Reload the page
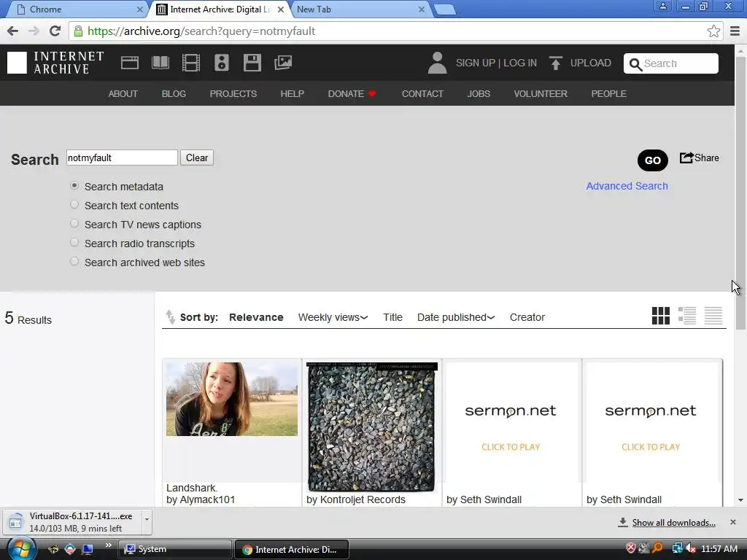Image resolution: width=747 pixels, height=560 pixels. tap(55, 31)
